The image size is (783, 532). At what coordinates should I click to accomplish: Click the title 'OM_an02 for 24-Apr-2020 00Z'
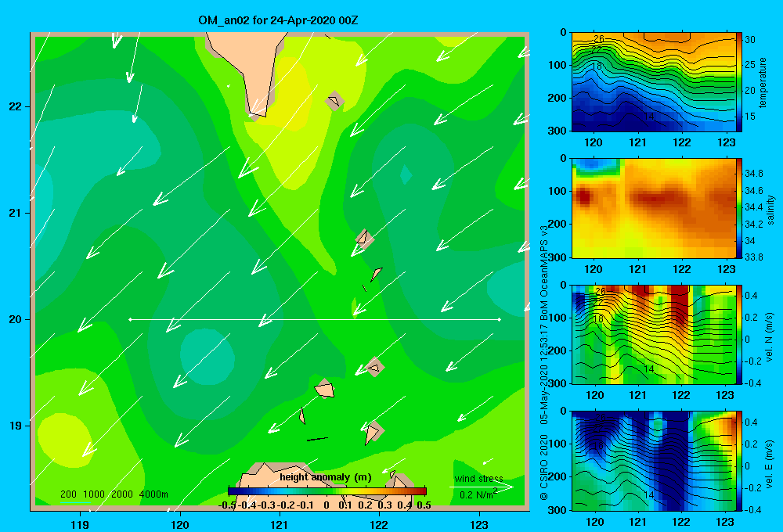pyautogui.click(x=278, y=20)
